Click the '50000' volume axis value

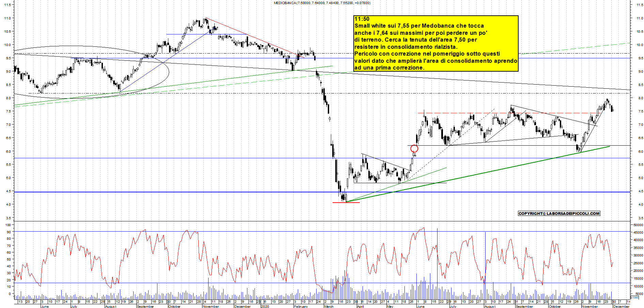point(638,225)
